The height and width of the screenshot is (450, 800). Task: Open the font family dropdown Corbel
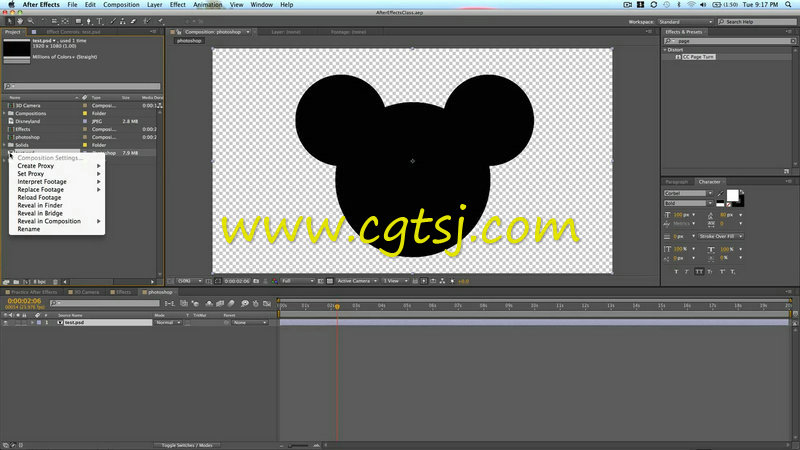coord(688,193)
